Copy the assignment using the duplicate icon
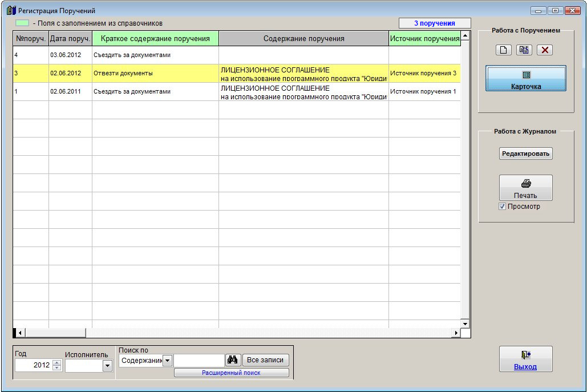This screenshot has height=392, width=587. point(524,50)
